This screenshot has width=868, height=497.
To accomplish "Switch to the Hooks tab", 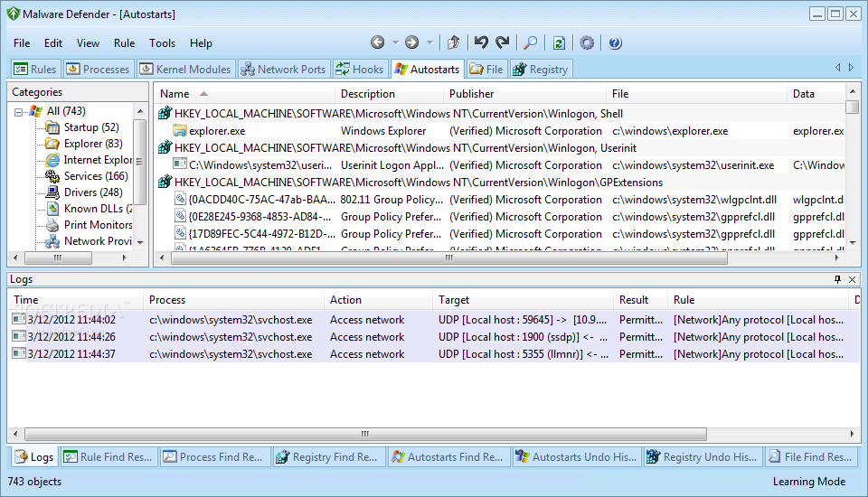I will pyautogui.click(x=360, y=70).
